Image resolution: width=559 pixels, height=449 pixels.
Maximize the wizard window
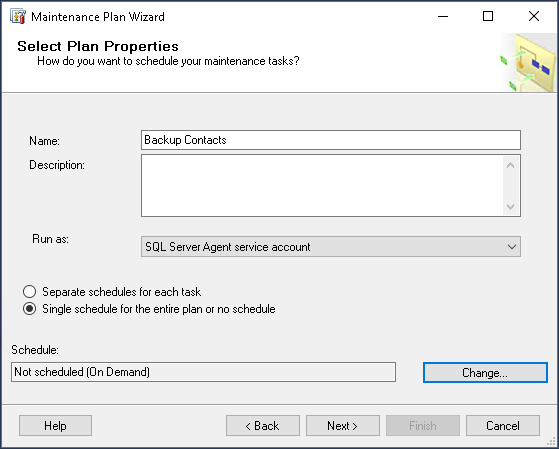(x=488, y=16)
